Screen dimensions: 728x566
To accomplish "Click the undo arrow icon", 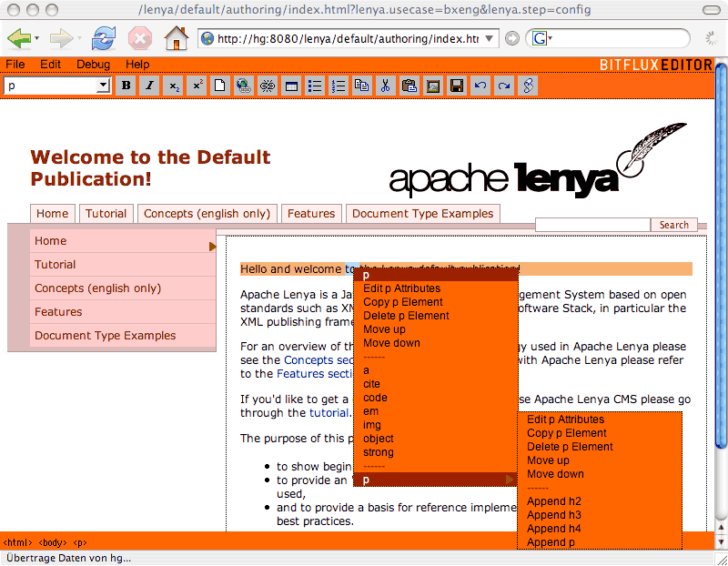I will pos(480,86).
